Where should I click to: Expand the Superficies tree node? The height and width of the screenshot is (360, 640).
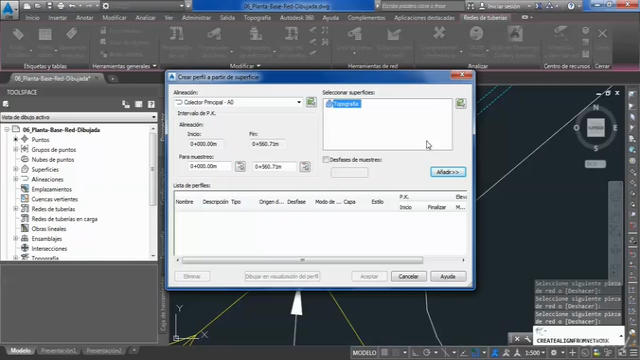[x=16, y=169]
